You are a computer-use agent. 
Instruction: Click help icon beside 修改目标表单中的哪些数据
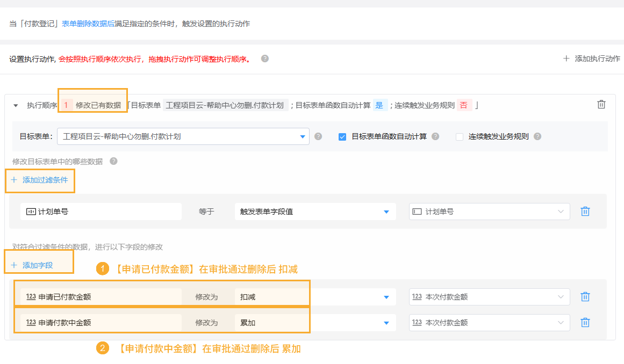click(113, 161)
